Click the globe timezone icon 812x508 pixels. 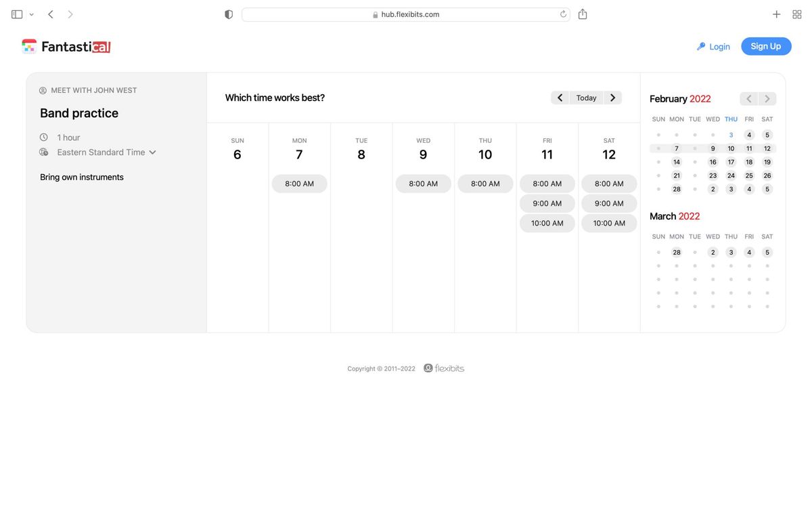click(x=43, y=152)
